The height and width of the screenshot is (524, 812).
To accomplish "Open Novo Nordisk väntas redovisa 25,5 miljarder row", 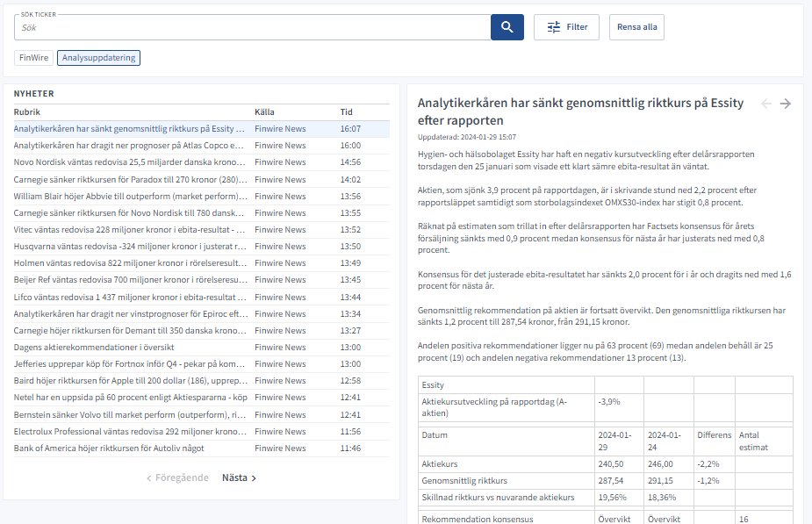I will click(x=201, y=162).
